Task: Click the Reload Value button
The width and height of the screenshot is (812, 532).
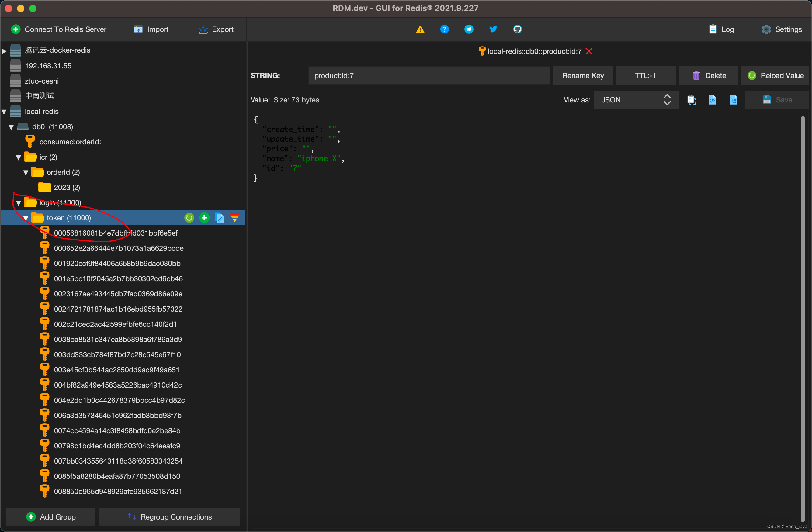Action: tap(775, 75)
